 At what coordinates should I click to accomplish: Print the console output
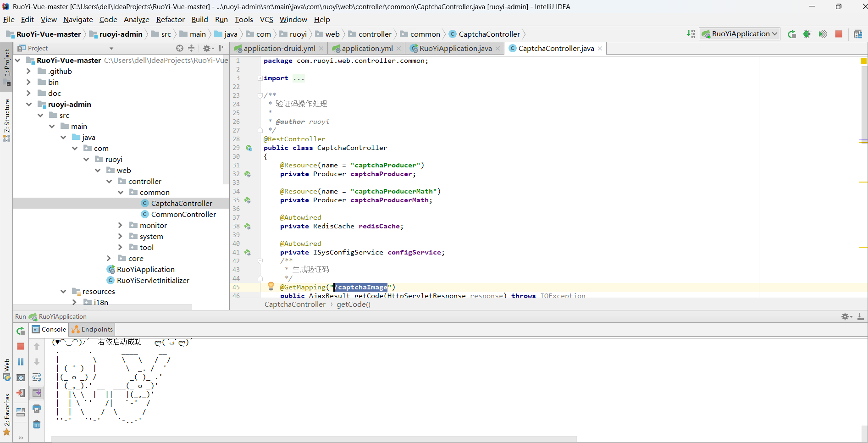tap(37, 409)
